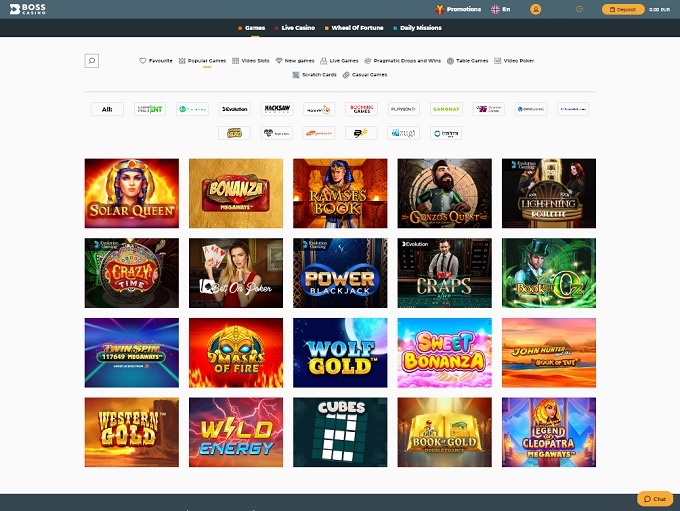This screenshot has height=511, width=680.
Task: Select the Live Games category
Action: click(339, 61)
